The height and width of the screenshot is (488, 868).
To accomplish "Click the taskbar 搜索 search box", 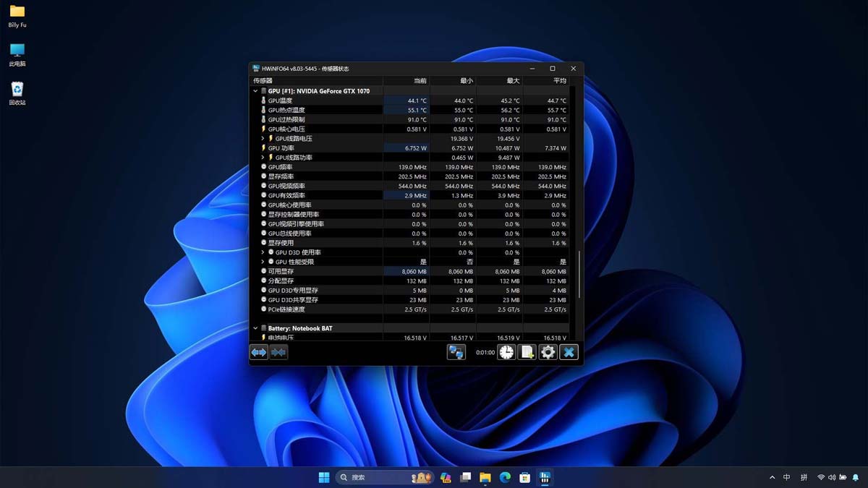I will point(369,478).
